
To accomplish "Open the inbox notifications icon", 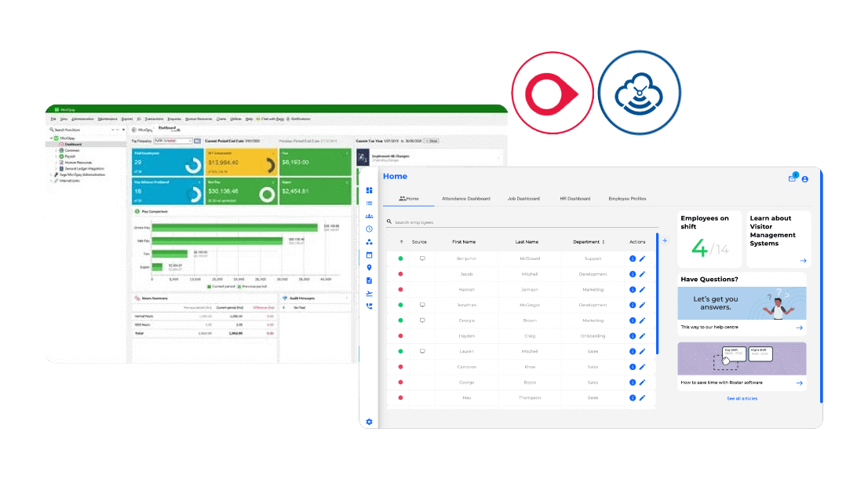I will [793, 178].
